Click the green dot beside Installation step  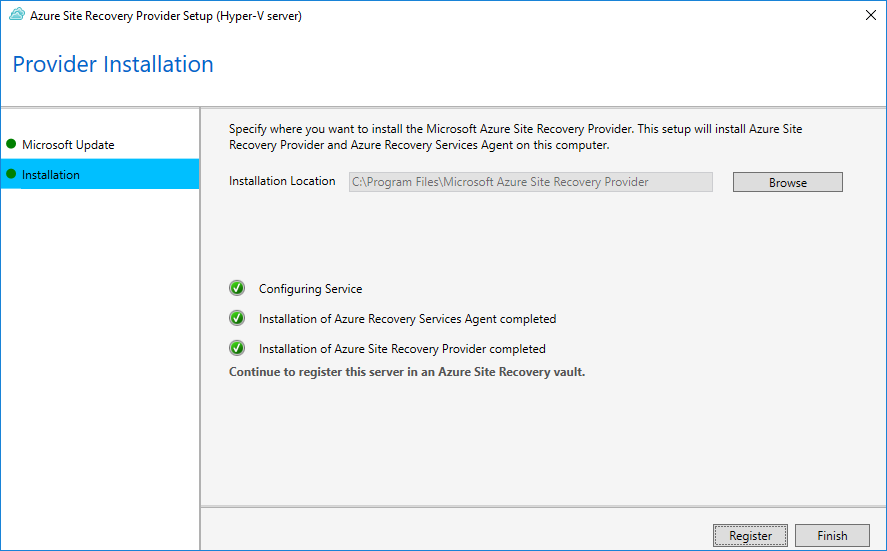point(11,174)
